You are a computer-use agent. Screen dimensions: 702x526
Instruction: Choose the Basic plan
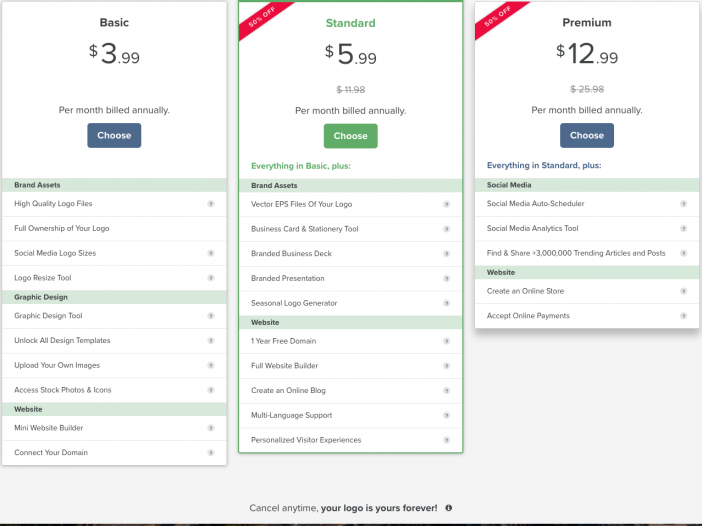click(114, 135)
